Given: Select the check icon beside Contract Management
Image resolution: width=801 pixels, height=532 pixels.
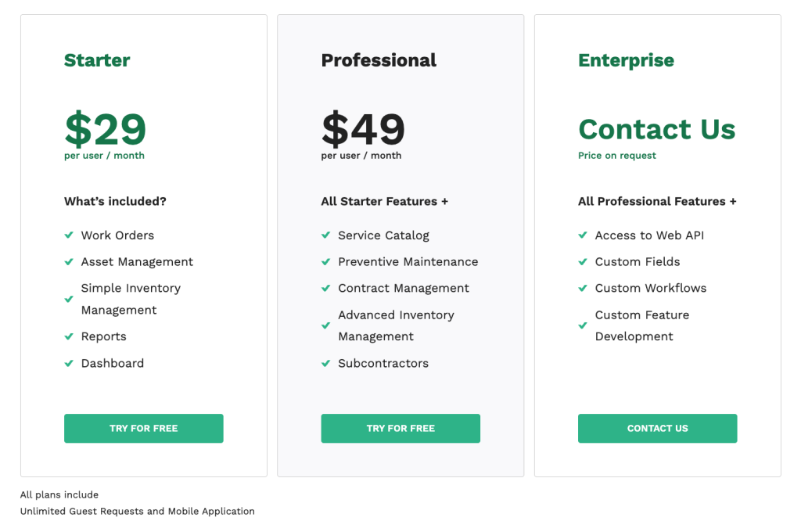Looking at the screenshot, I should 326,289.
